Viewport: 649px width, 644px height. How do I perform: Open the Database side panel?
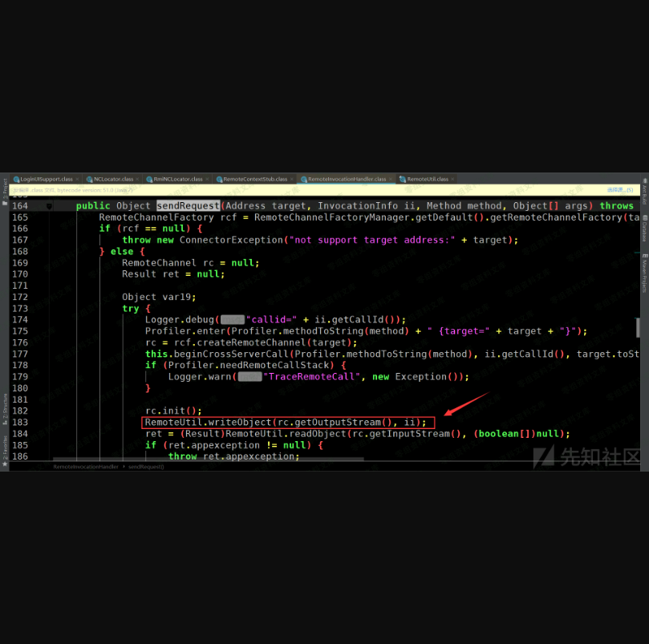643,232
